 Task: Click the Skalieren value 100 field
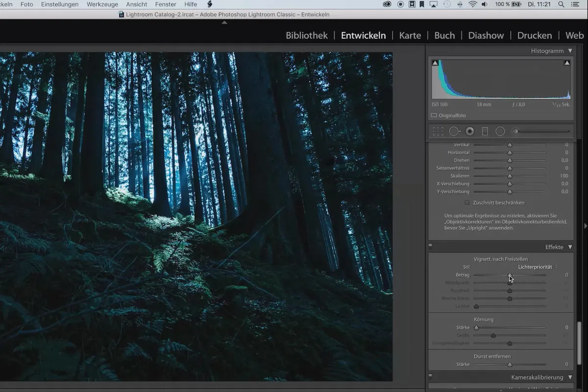563,176
